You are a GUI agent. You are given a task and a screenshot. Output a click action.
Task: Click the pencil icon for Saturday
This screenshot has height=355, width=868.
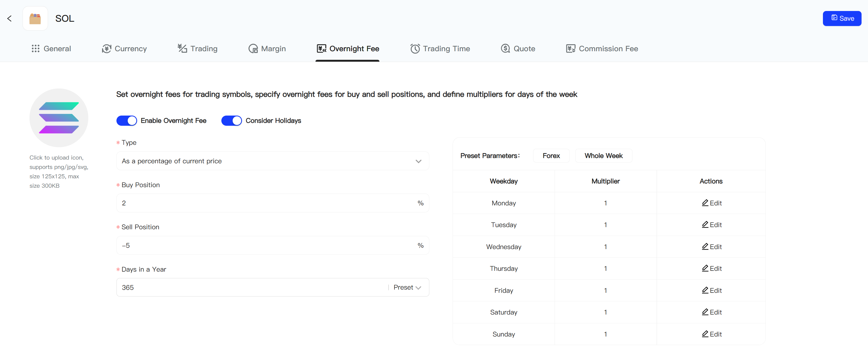click(x=705, y=312)
